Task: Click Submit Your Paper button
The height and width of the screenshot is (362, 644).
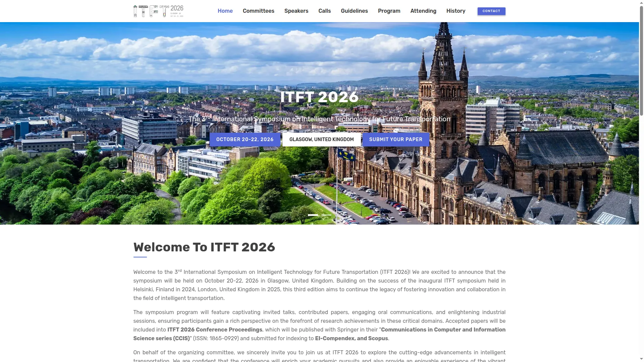Action: coord(396,139)
